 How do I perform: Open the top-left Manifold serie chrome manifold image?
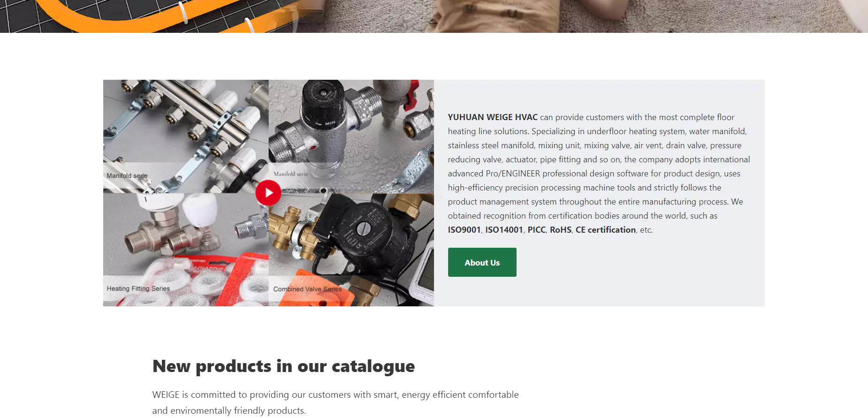(186, 136)
